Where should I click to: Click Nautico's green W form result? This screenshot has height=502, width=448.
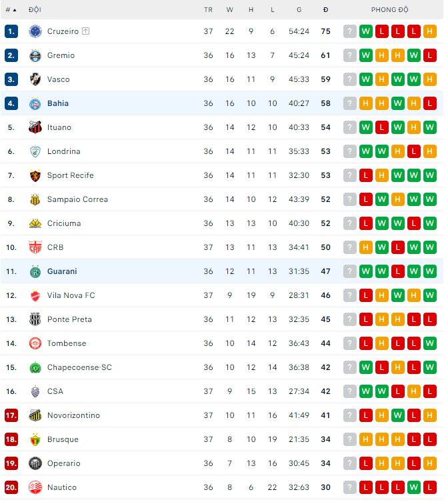click(414, 487)
